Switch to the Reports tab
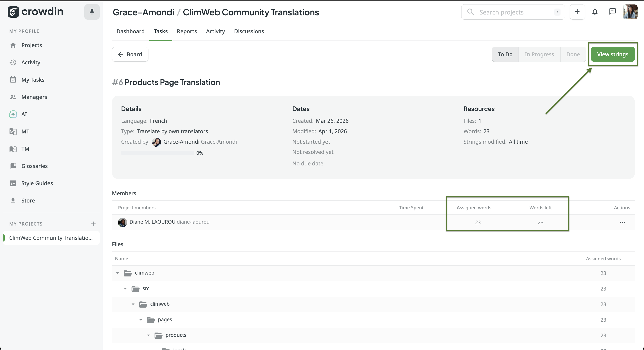 click(187, 31)
